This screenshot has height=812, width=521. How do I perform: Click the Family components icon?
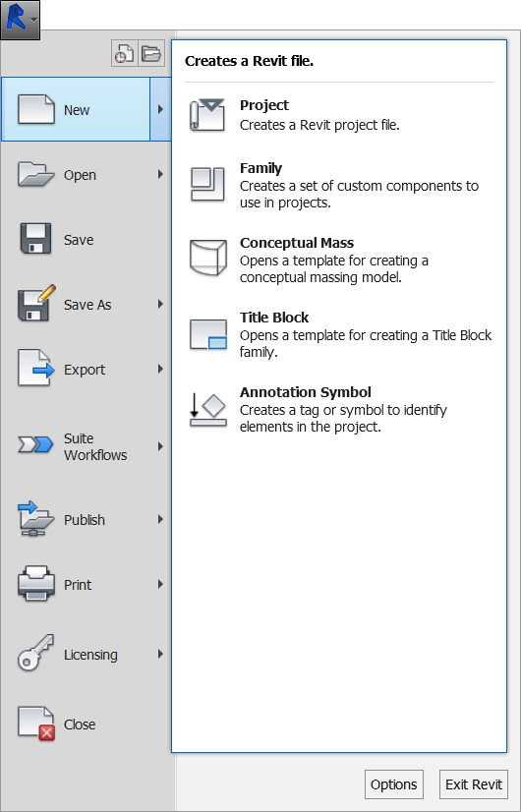(207, 184)
